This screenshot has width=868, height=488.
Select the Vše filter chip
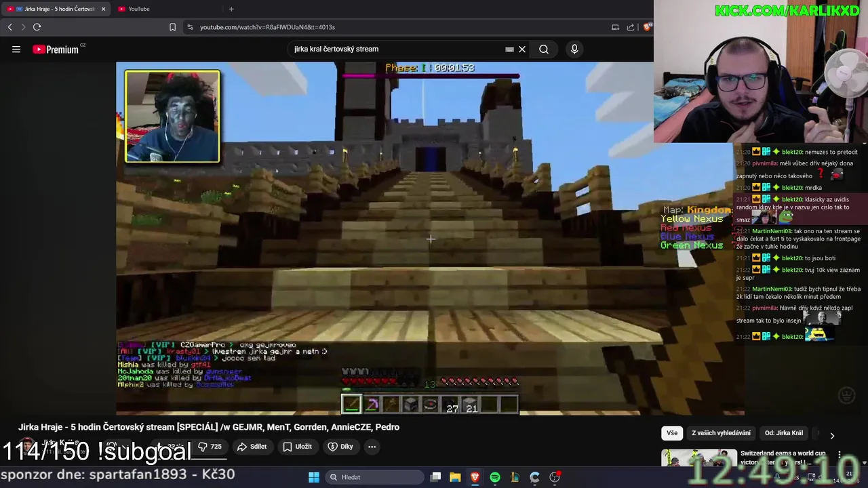(672, 433)
